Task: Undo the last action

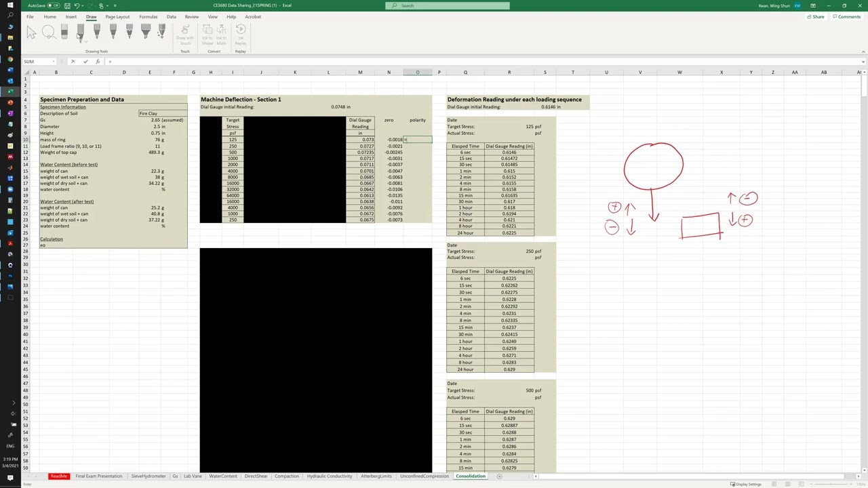Action: click(x=77, y=5)
